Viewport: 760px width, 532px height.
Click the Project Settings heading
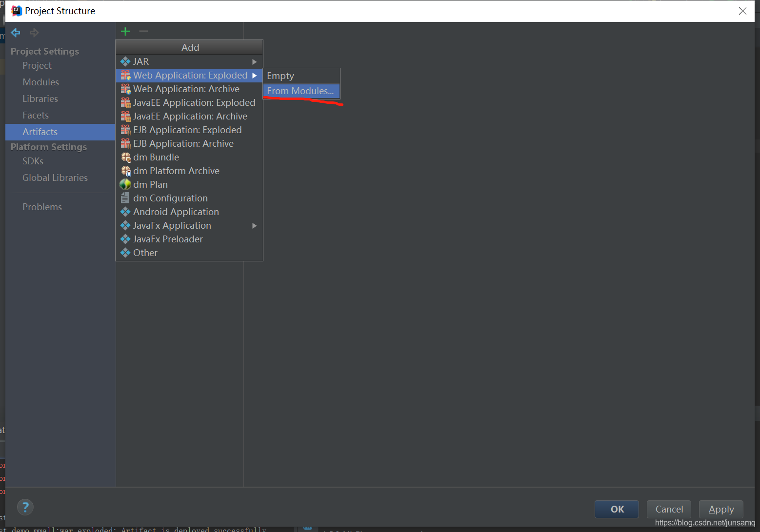(45, 51)
